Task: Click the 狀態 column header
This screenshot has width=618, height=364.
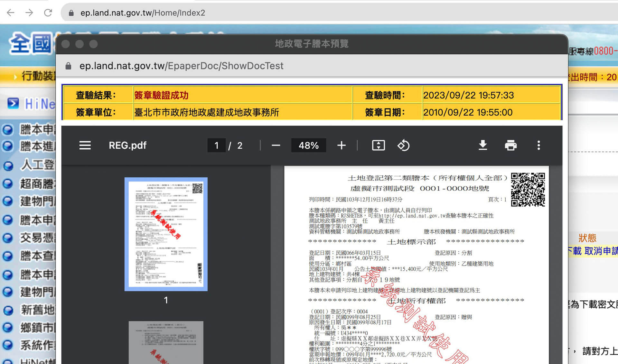Action: point(587,238)
